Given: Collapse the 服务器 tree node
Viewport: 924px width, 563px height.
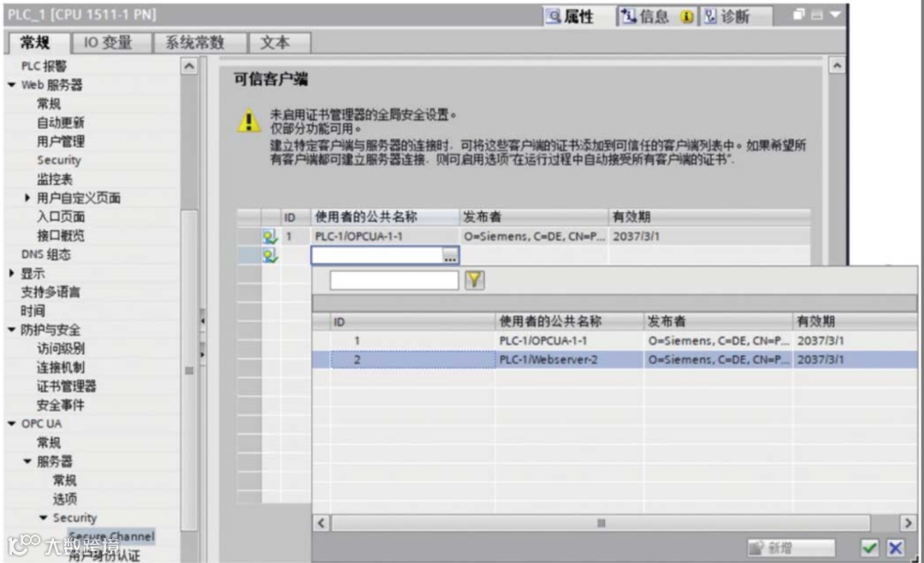Looking at the screenshot, I should (x=27, y=461).
